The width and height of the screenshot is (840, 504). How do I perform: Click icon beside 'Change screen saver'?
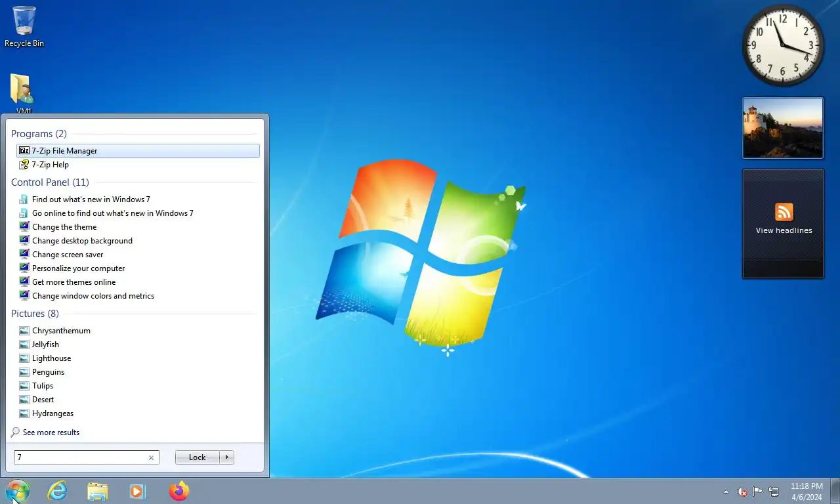[24, 254]
